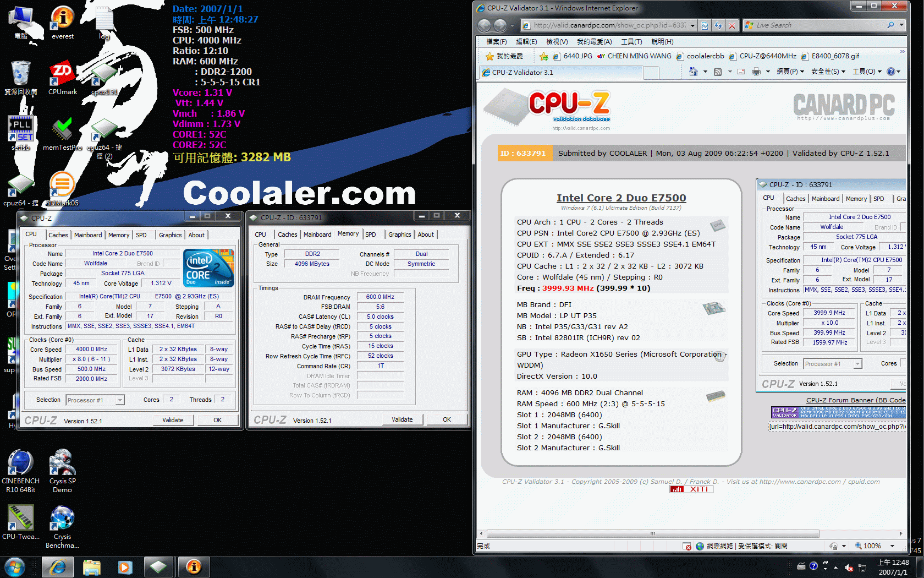Expand the recent pages dropdown next to Forward
Viewport: 924px width, 578px height.
(512, 25)
